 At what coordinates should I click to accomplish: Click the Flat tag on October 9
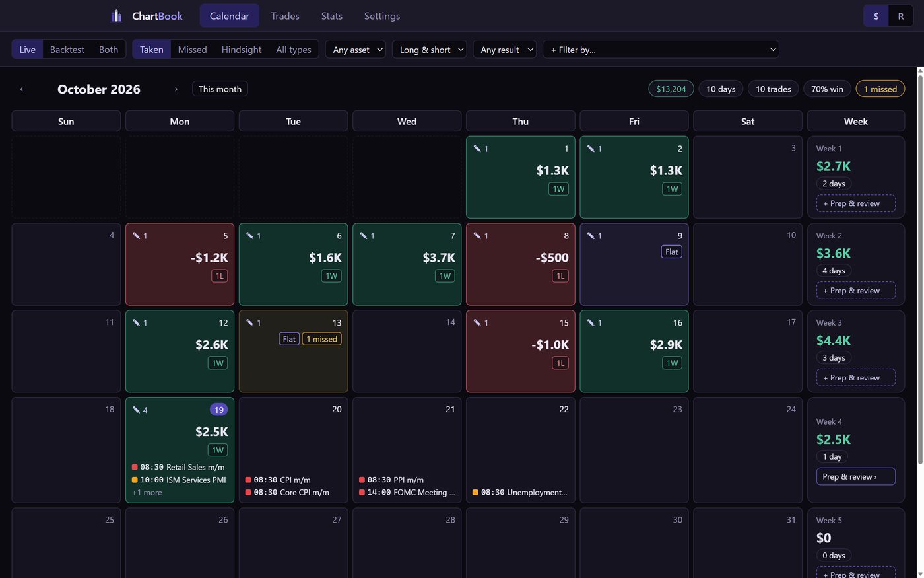click(x=672, y=252)
